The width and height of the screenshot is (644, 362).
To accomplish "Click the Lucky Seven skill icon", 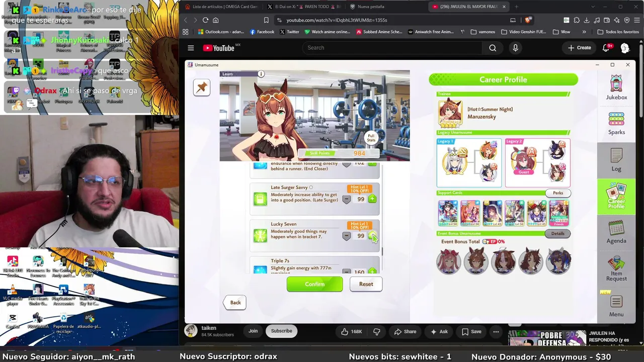I will (260, 236).
